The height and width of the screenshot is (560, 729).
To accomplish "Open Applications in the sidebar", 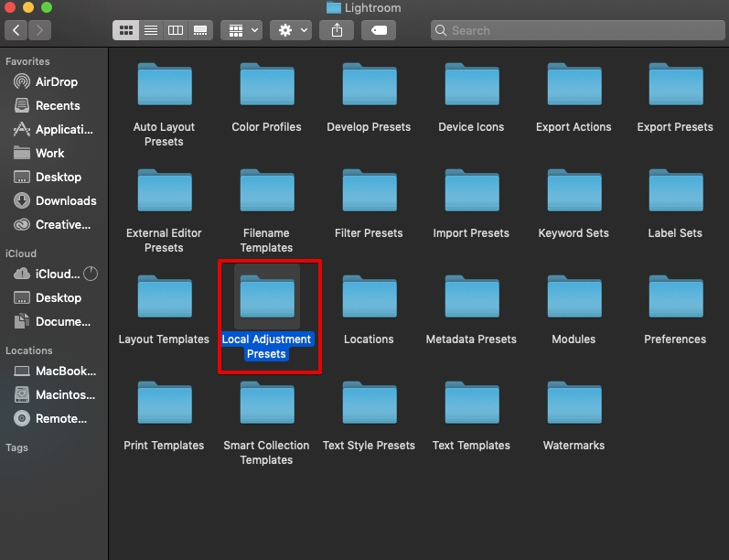I will point(54,129).
